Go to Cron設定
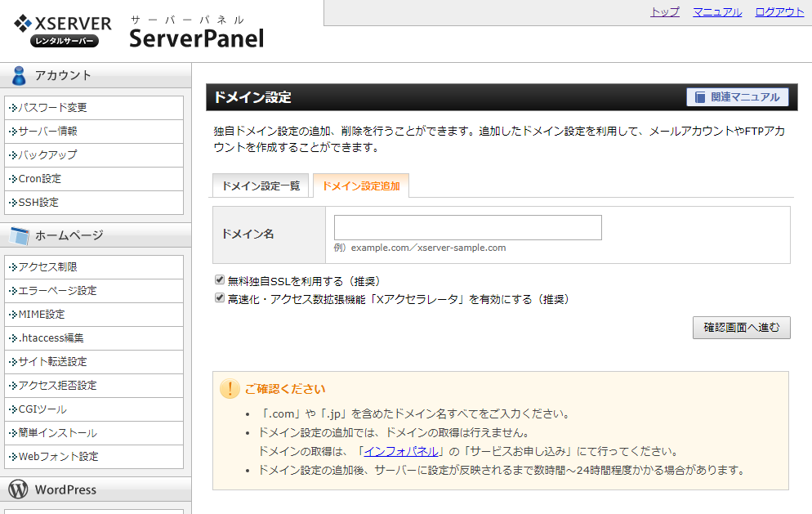 (94, 179)
